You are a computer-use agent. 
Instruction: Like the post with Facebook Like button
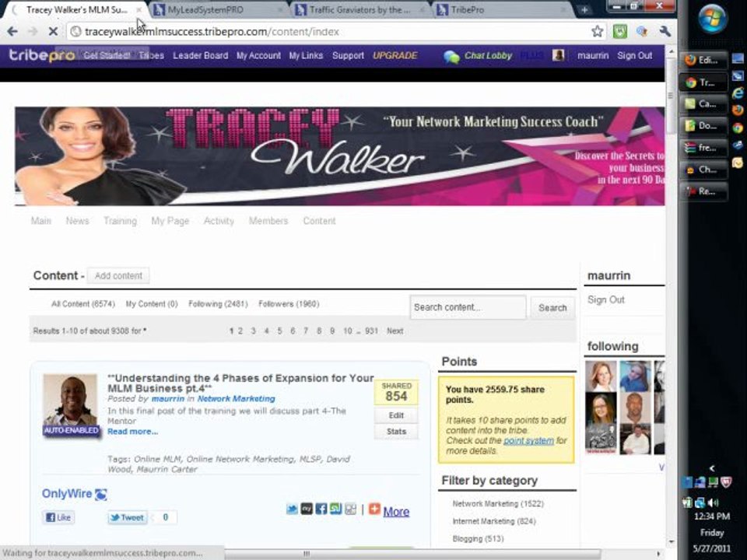58,517
